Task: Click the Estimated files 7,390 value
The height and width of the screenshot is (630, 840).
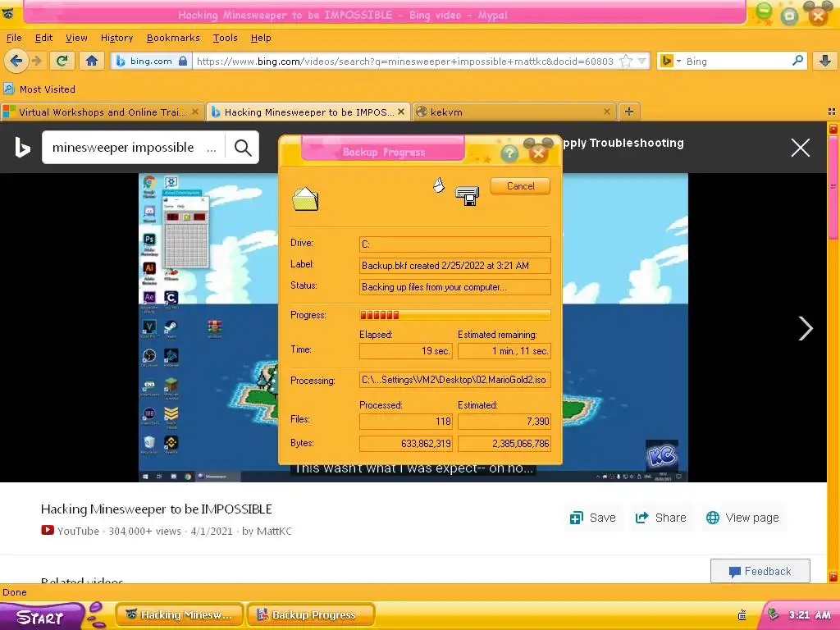Action: 504,422
